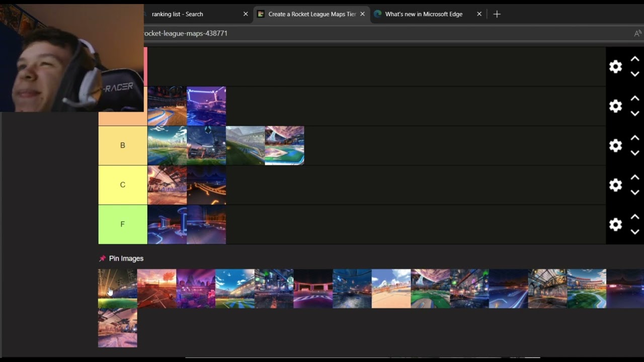
Task: Select the first map image in C tier
Action: [x=167, y=185]
